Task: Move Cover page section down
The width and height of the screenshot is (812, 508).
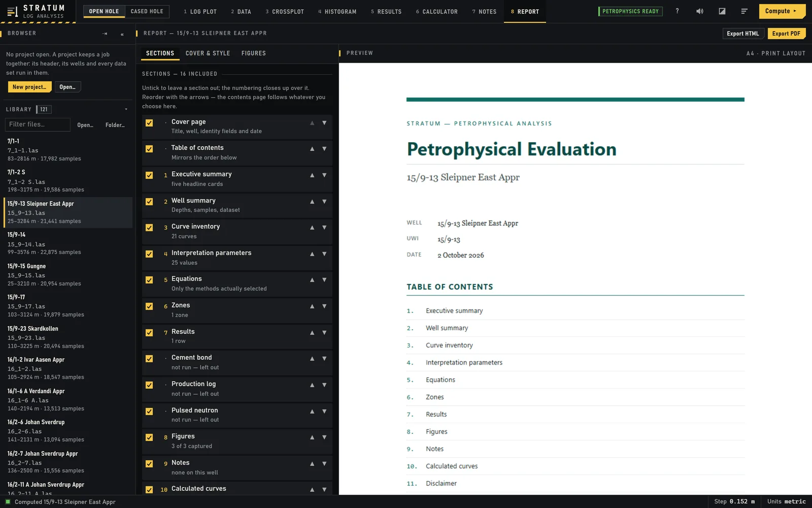Action: [324, 123]
